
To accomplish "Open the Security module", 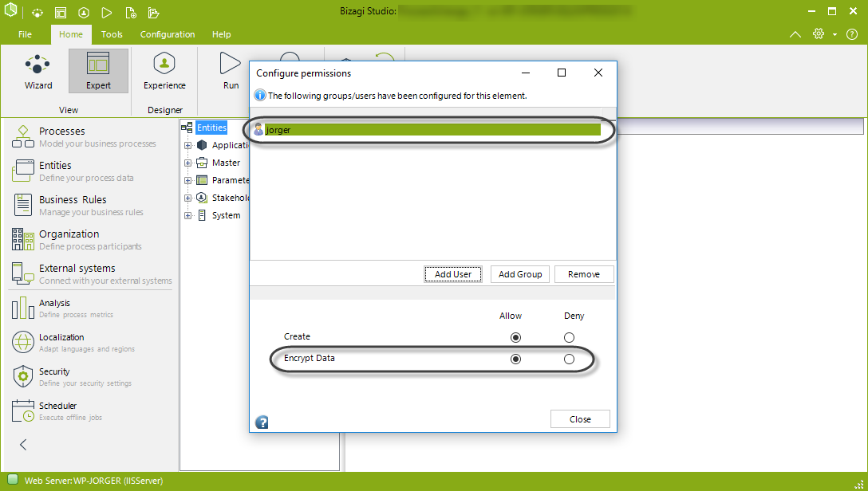I will [x=72, y=376].
